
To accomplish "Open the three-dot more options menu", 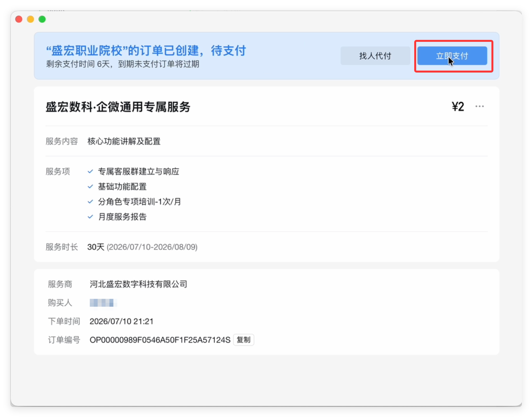I will pyautogui.click(x=479, y=107).
